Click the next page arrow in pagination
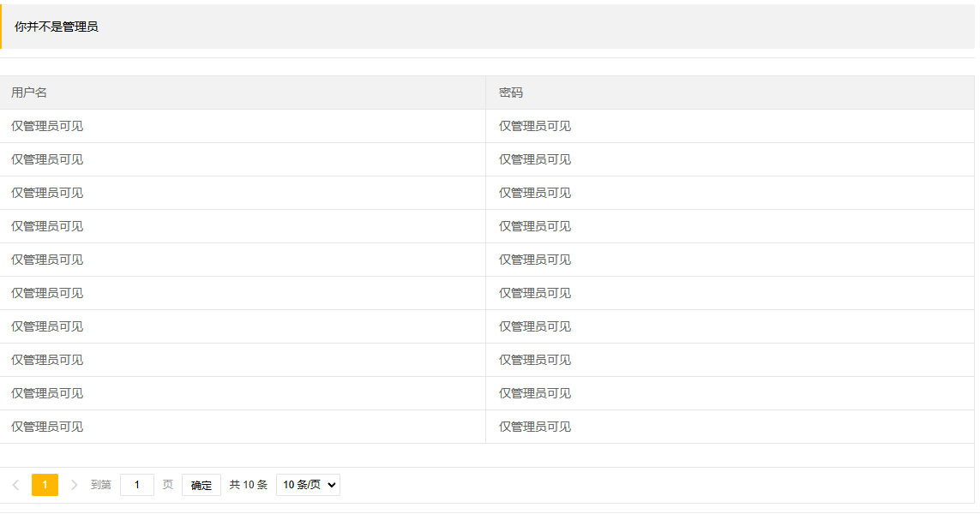The image size is (980, 514). (74, 485)
